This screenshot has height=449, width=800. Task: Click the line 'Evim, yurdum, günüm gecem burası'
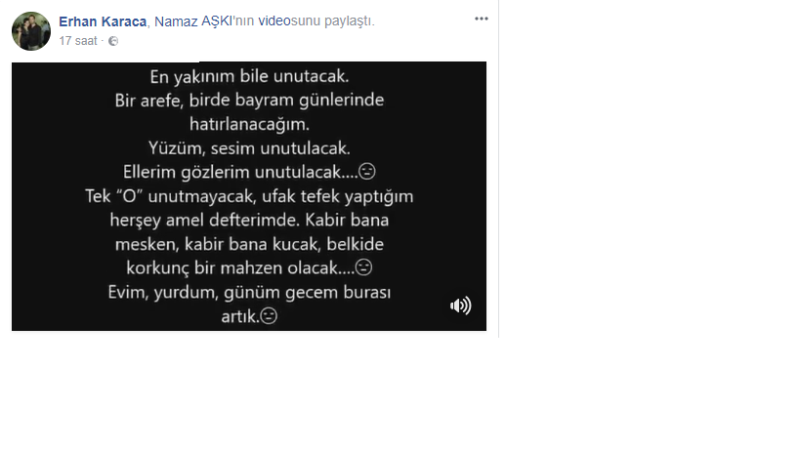tap(249, 292)
